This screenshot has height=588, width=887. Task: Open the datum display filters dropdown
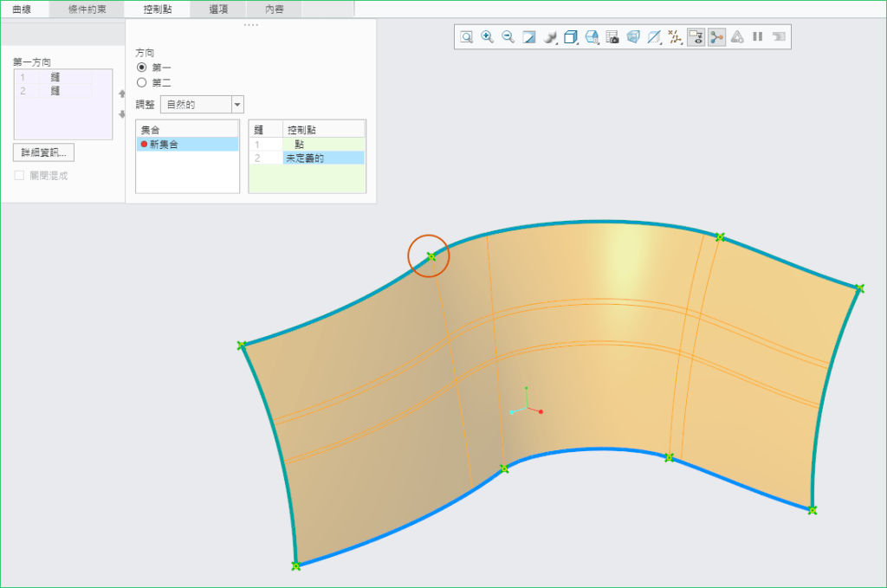click(x=675, y=37)
